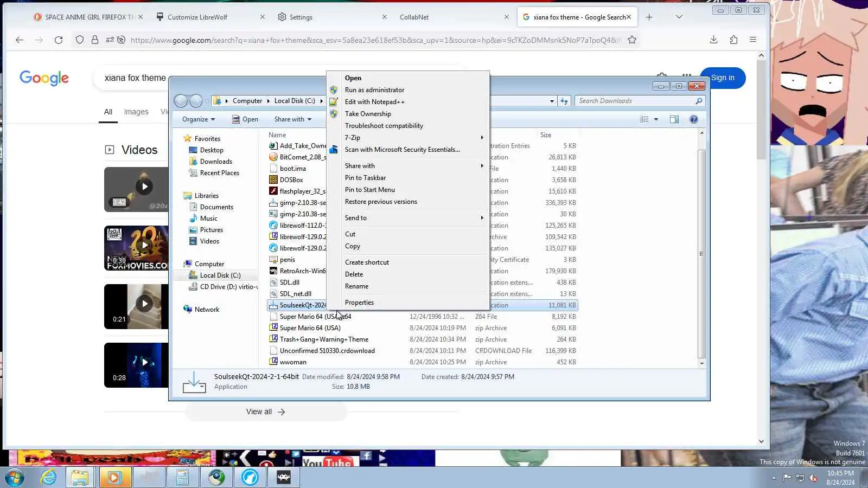Click Open on the Explorer toolbar

(x=245, y=119)
